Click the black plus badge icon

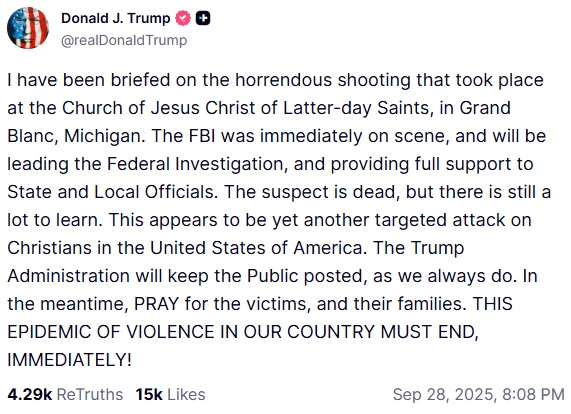click(x=203, y=18)
